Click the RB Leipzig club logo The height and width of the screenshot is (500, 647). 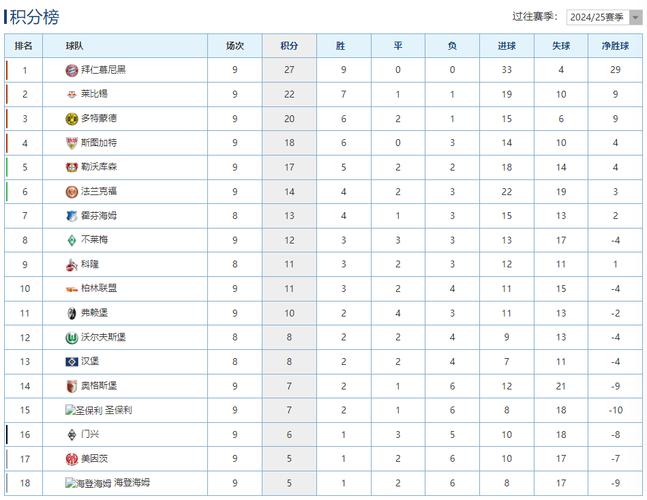72,94
